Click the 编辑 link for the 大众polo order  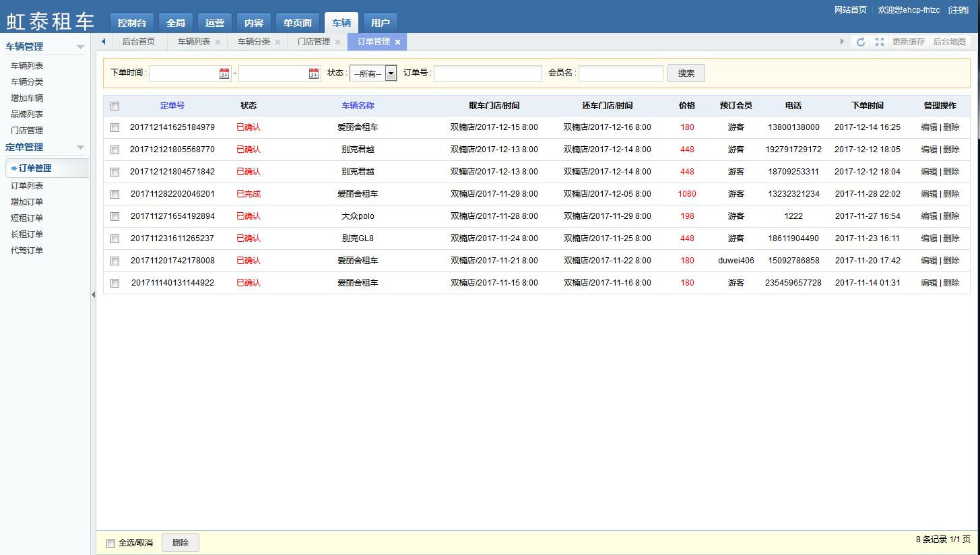pyautogui.click(x=928, y=216)
